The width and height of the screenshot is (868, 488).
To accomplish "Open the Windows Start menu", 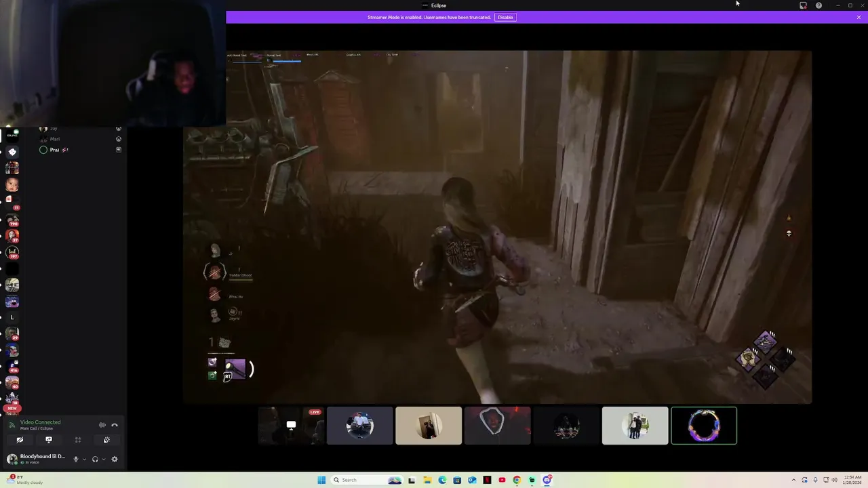I will (x=321, y=480).
